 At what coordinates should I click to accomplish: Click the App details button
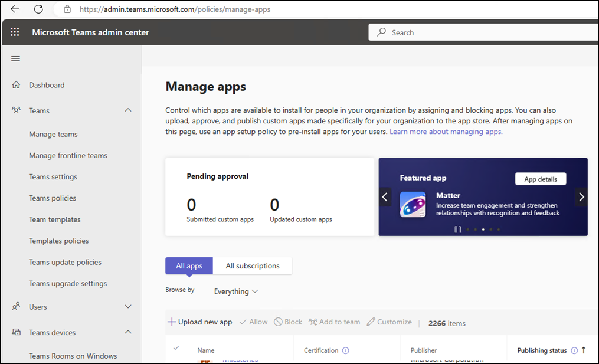(x=541, y=179)
